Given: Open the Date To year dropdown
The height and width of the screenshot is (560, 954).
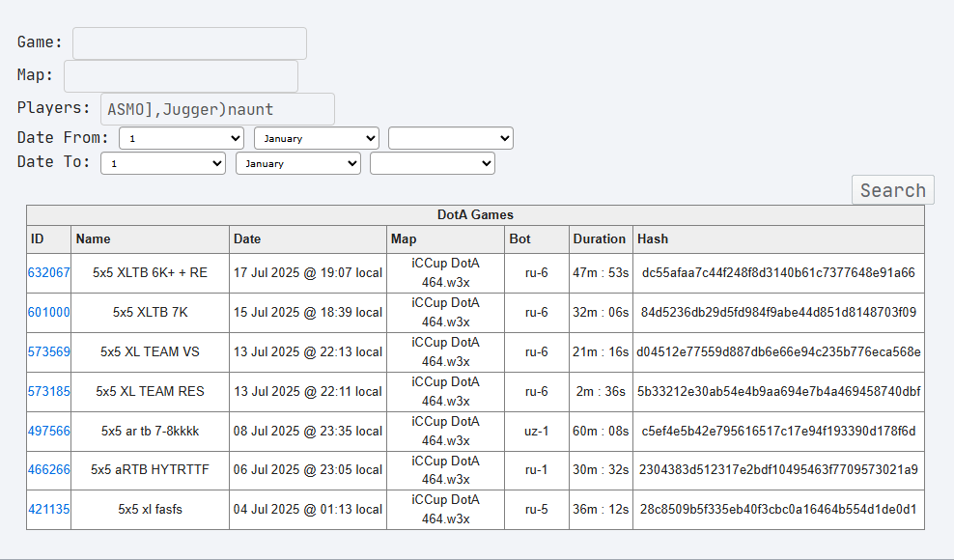Looking at the screenshot, I should click(433, 163).
